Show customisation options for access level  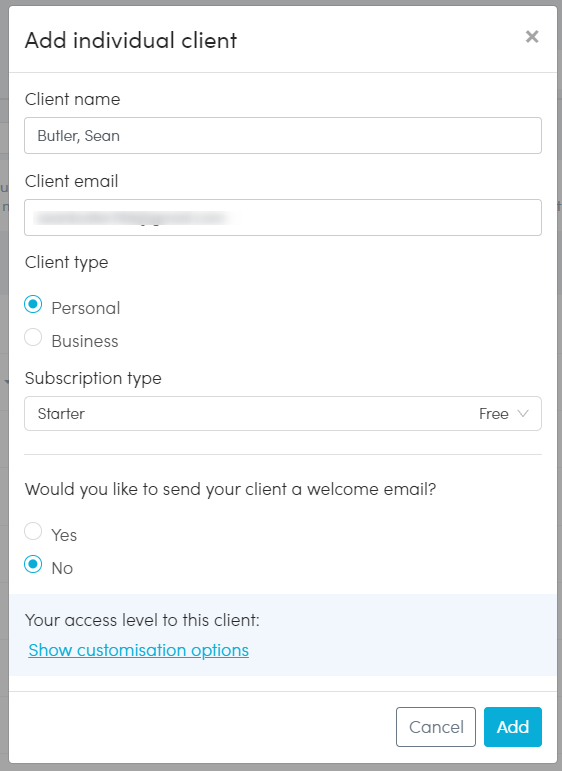139,650
